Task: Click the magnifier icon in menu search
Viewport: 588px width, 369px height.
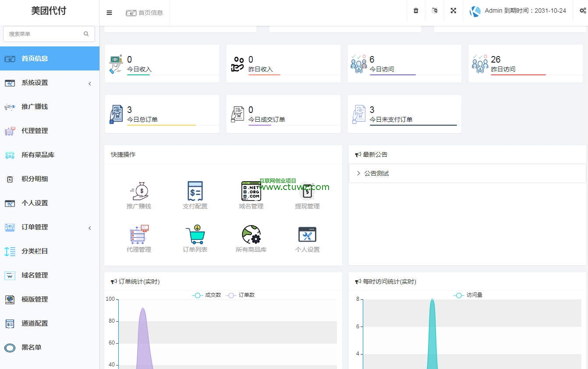Action: click(86, 34)
